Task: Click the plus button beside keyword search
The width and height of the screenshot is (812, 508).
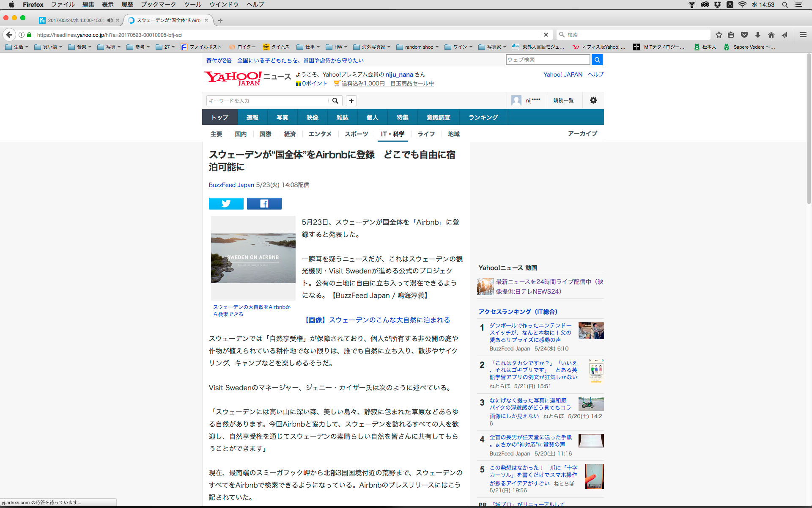Action: tap(351, 101)
